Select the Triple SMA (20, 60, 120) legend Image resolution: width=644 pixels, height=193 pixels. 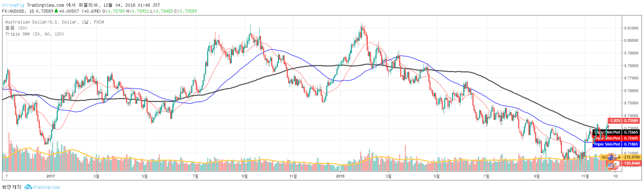point(35,34)
